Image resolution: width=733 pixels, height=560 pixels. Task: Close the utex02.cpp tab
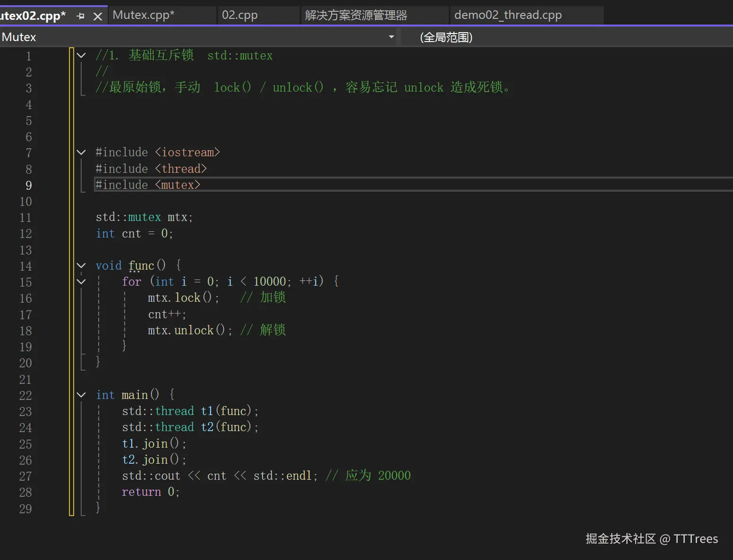98,17
